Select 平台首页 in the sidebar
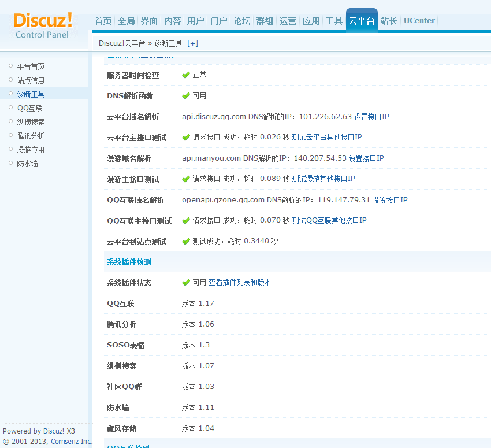Viewport: 491px width, 448px height. coord(31,66)
